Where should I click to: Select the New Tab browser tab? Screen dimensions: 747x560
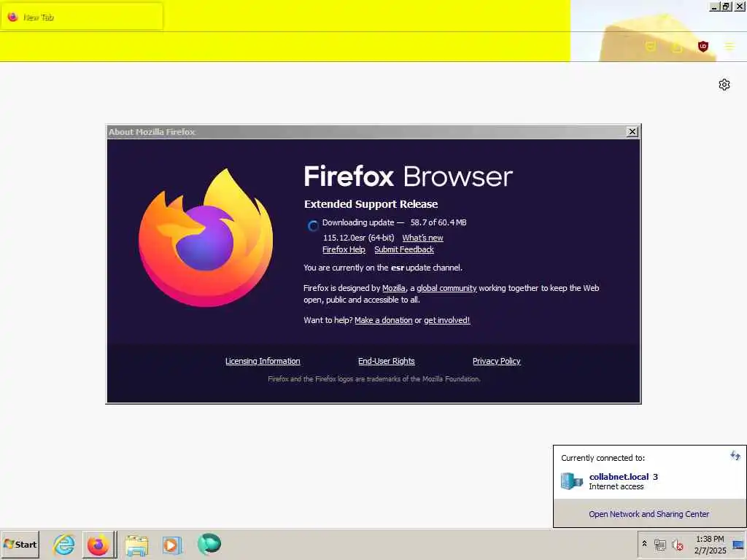tap(81, 17)
